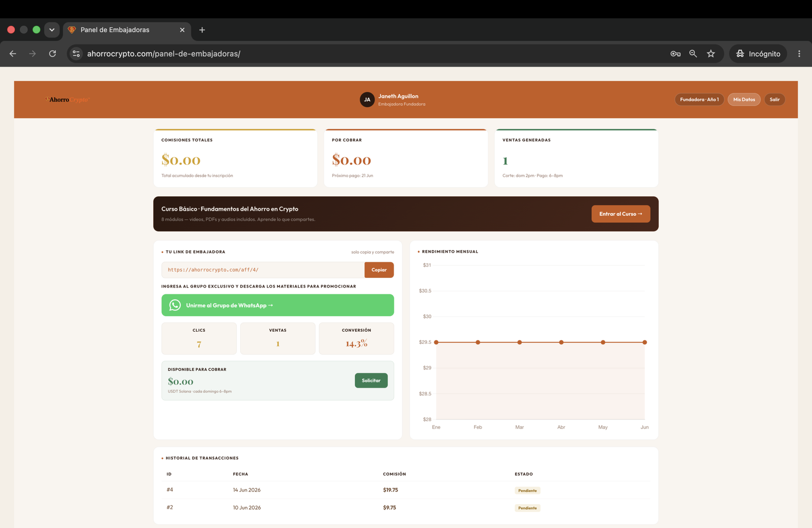Click the browser back arrow

(13, 54)
